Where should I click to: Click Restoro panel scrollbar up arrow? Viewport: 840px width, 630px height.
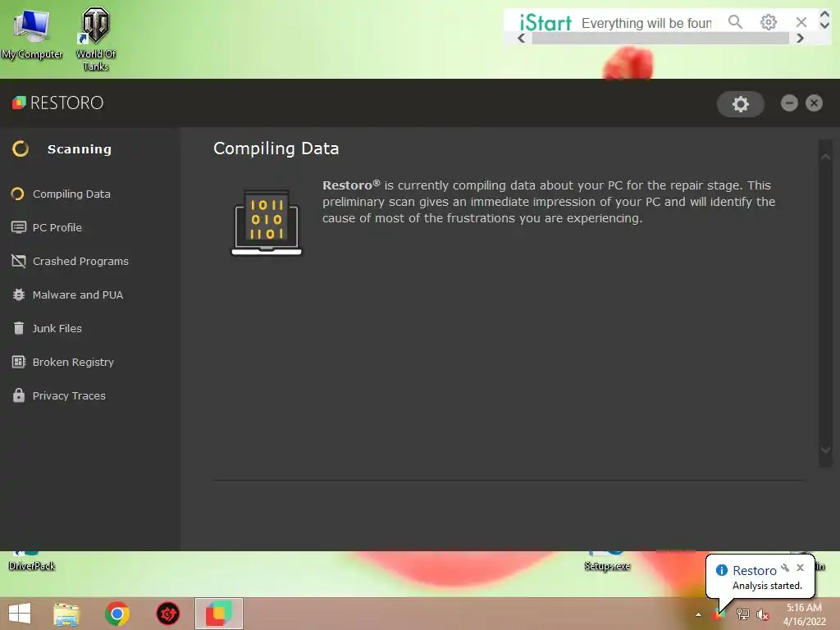[825, 157]
